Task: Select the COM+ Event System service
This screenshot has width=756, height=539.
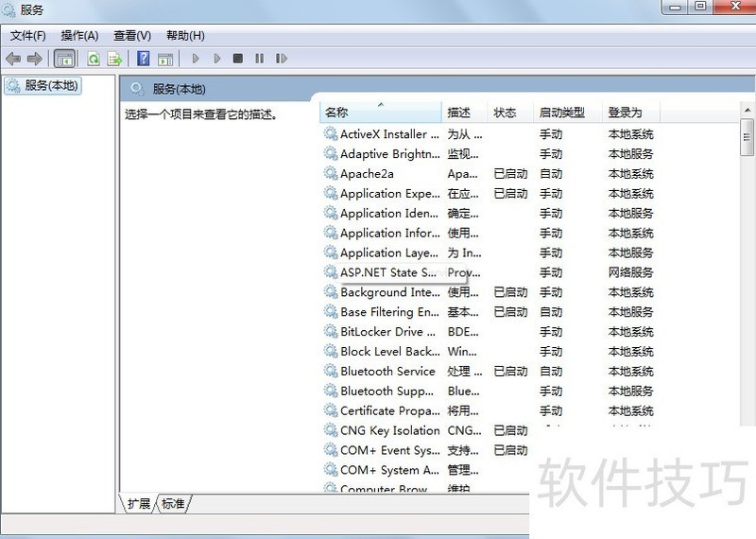Action: click(x=424, y=450)
